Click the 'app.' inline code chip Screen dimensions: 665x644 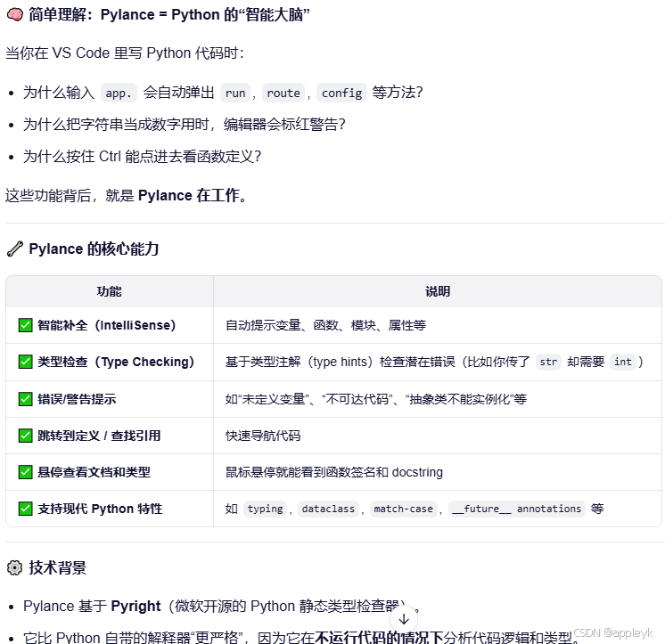pos(119,93)
